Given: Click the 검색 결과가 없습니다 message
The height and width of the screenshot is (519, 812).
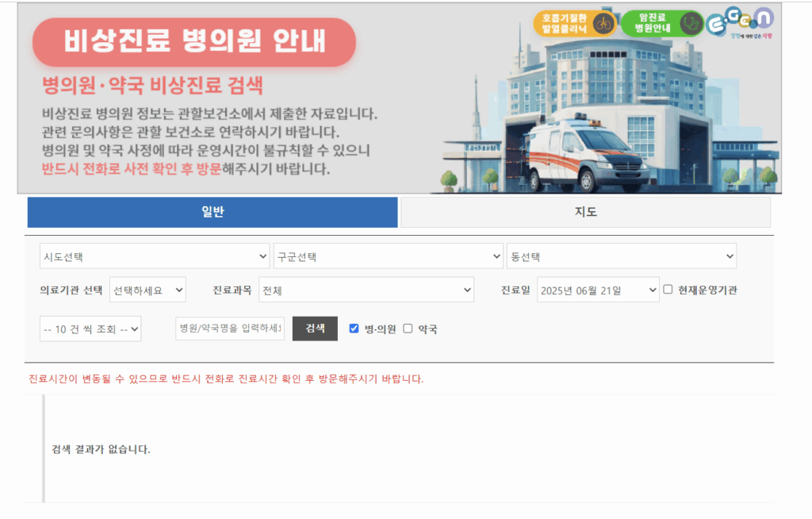Looking at the screenshot, I should (101, 449).
